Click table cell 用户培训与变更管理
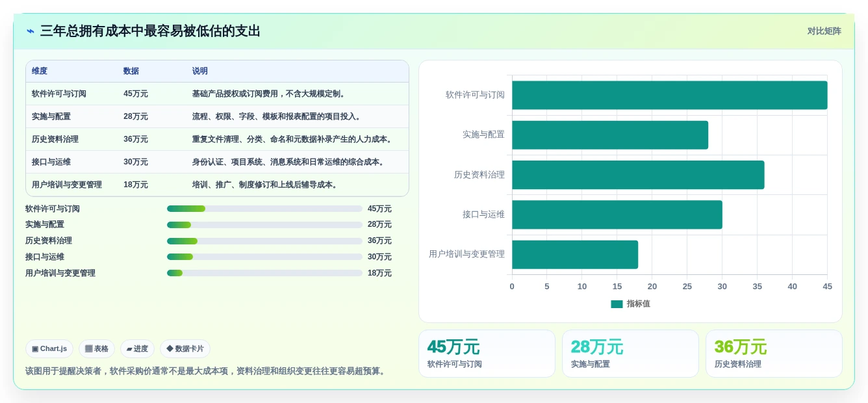Image resolution: width=868 pixels, height=403 pixels. [x=67, y=185]
